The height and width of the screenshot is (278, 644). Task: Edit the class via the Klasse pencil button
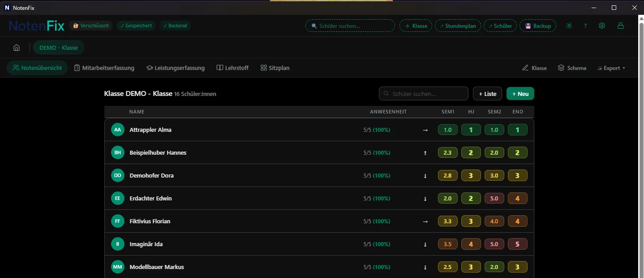tap(534, 68)
